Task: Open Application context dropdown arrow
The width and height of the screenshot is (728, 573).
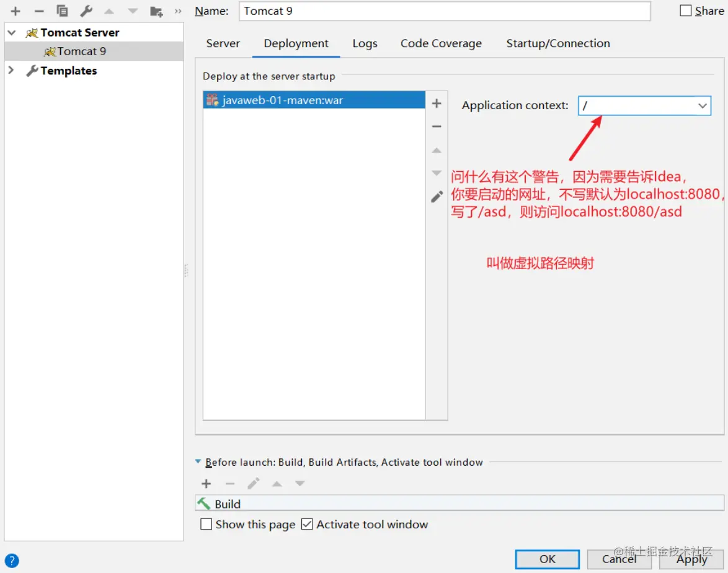Action: [x=703, y=106]
